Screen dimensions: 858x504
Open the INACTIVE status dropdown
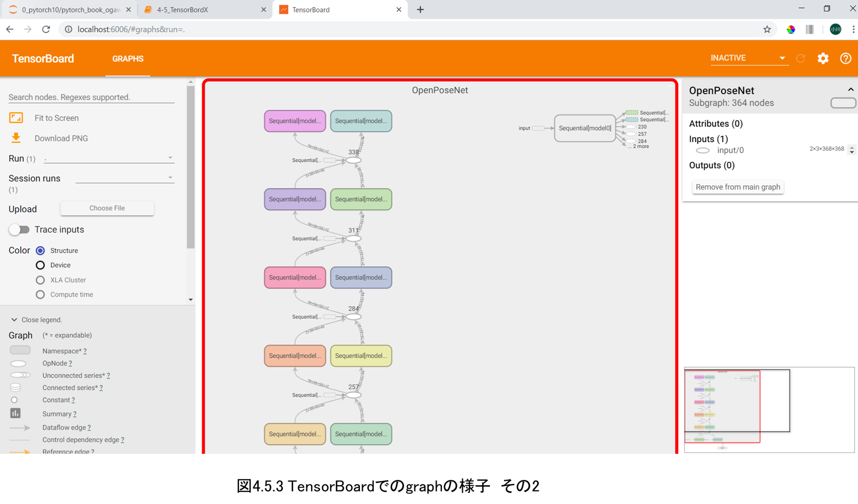pos(783,58)
